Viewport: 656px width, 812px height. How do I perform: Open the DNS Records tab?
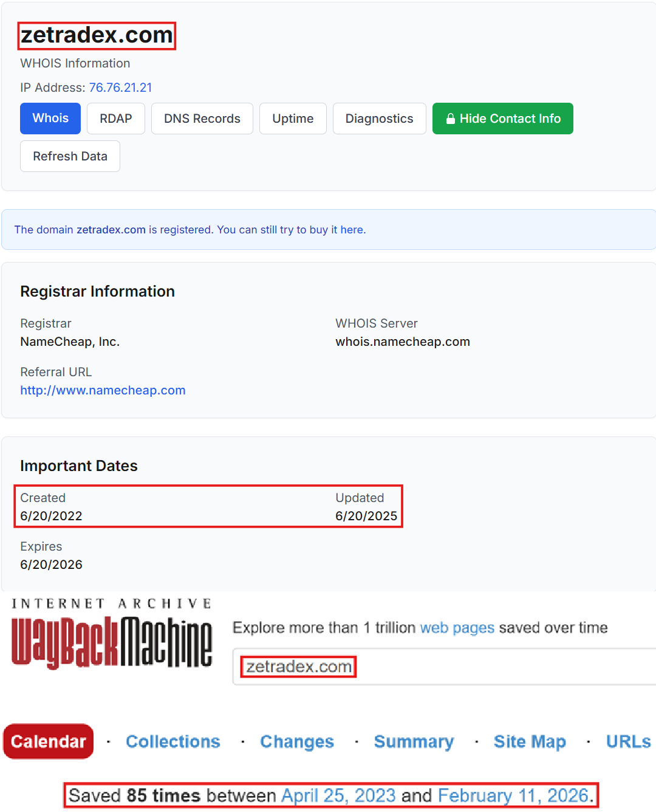tap(202, 118)
